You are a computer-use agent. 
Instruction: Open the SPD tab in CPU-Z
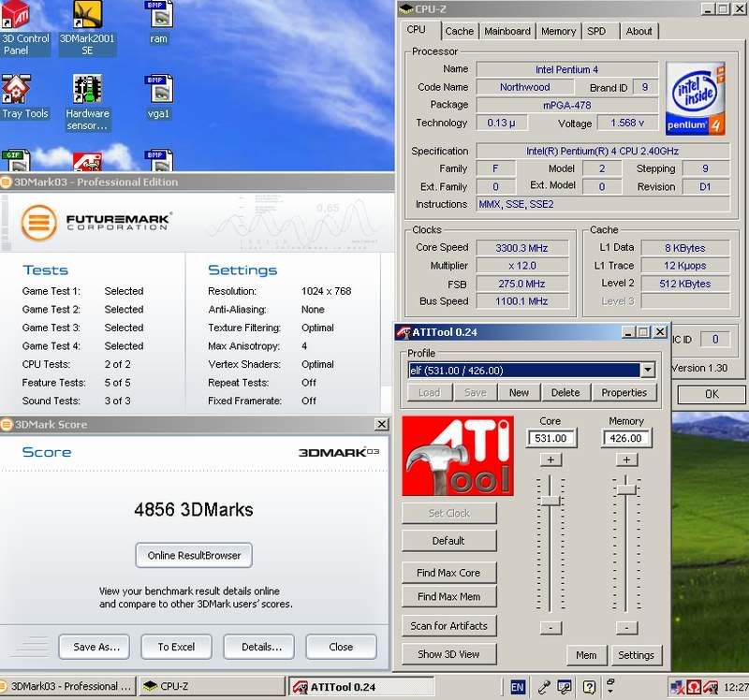coord(595,31)
